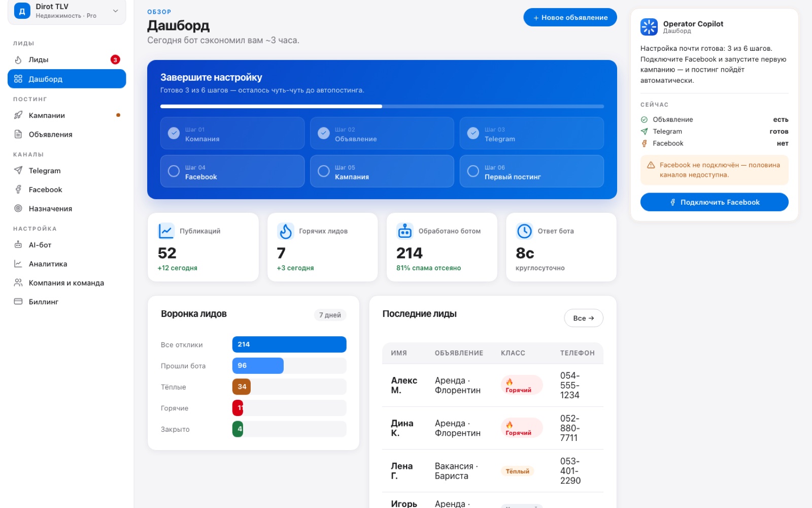Click the Лиды flame icon in sidebar
This screenshot has width=812, height=508.
click(x=18, y=60)
